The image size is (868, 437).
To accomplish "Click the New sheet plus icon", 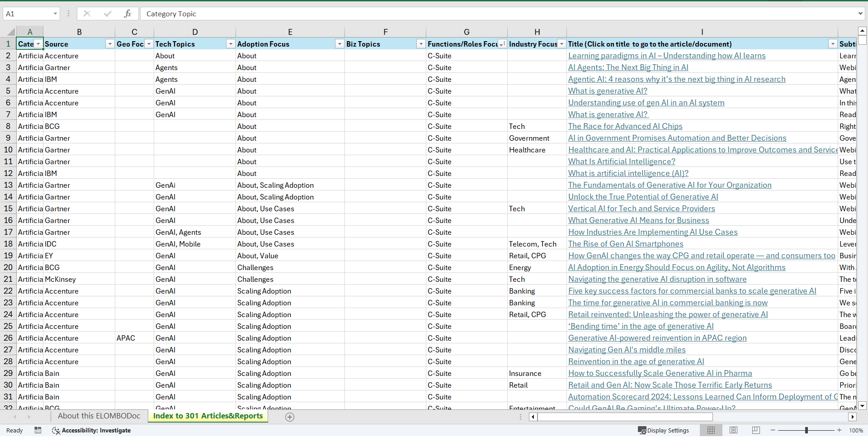I will coord(290,417).
